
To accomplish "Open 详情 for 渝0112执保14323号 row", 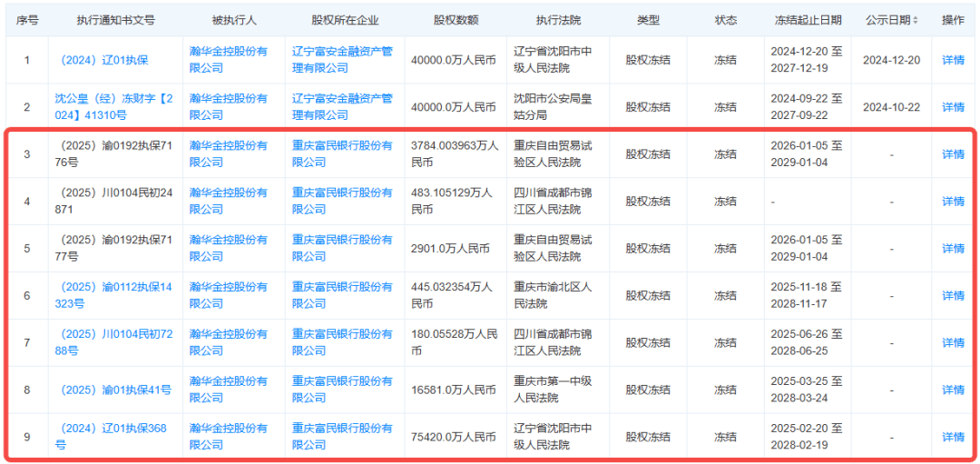I will tap(953, 295).
